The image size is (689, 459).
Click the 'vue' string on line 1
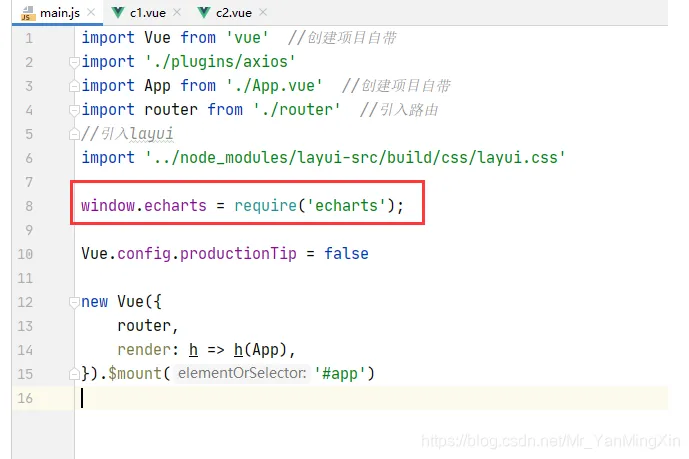pos(247,38)
